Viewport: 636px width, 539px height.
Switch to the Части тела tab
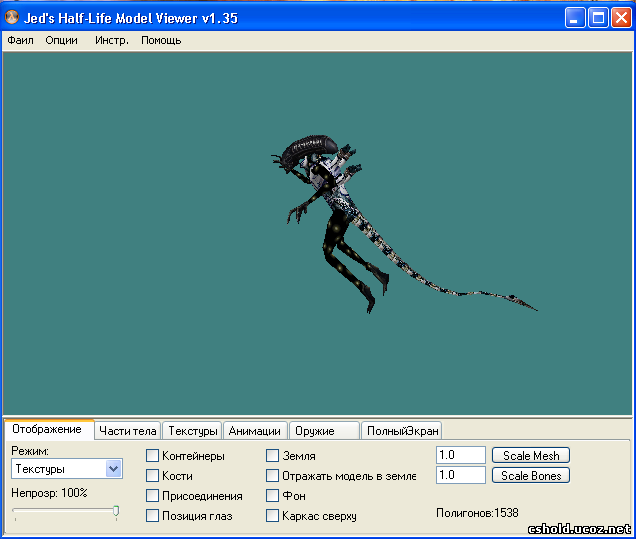pos(128,431)
